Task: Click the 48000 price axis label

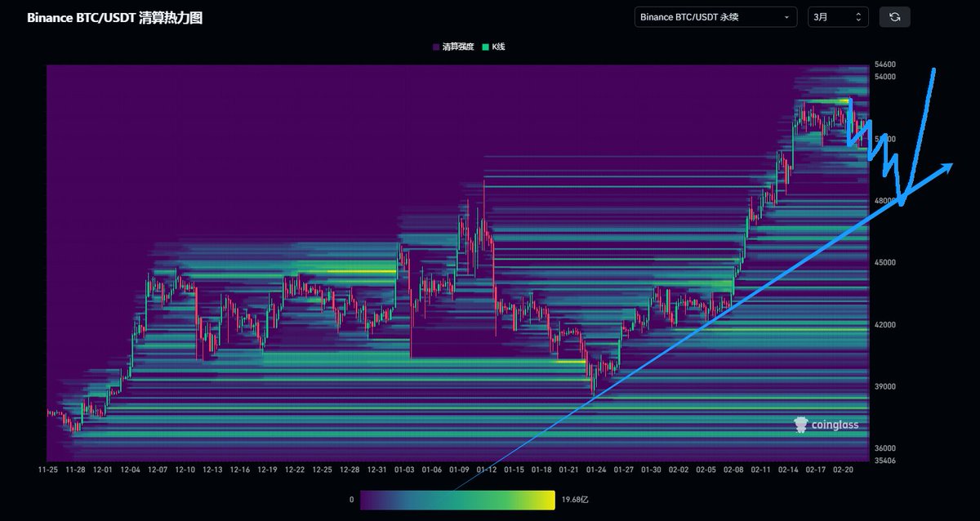Action: [885, 201]
